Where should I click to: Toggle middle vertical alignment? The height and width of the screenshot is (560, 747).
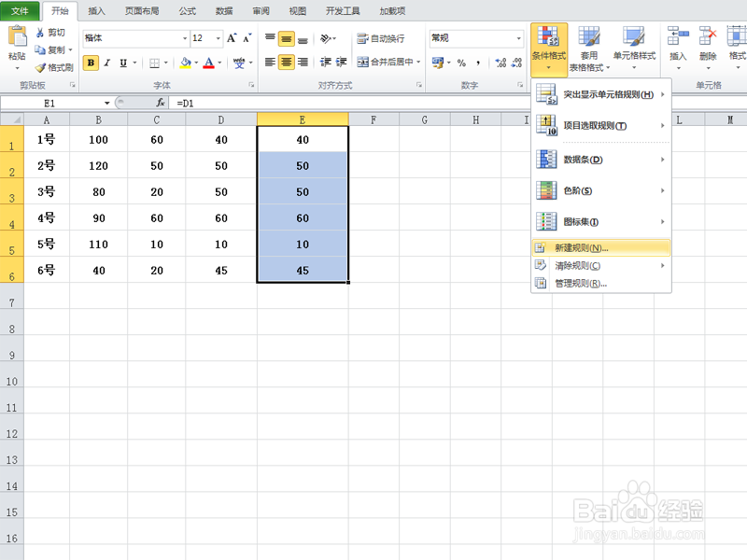(287, 38)
